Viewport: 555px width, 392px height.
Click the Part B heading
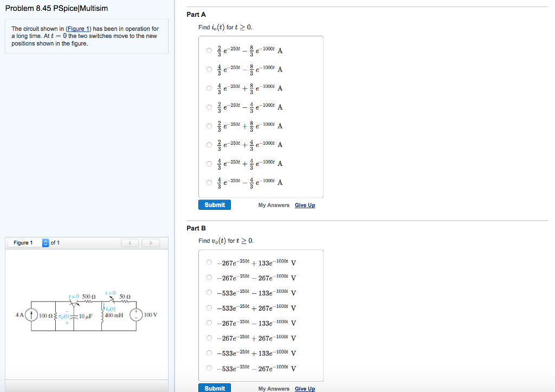pos(196,228)
